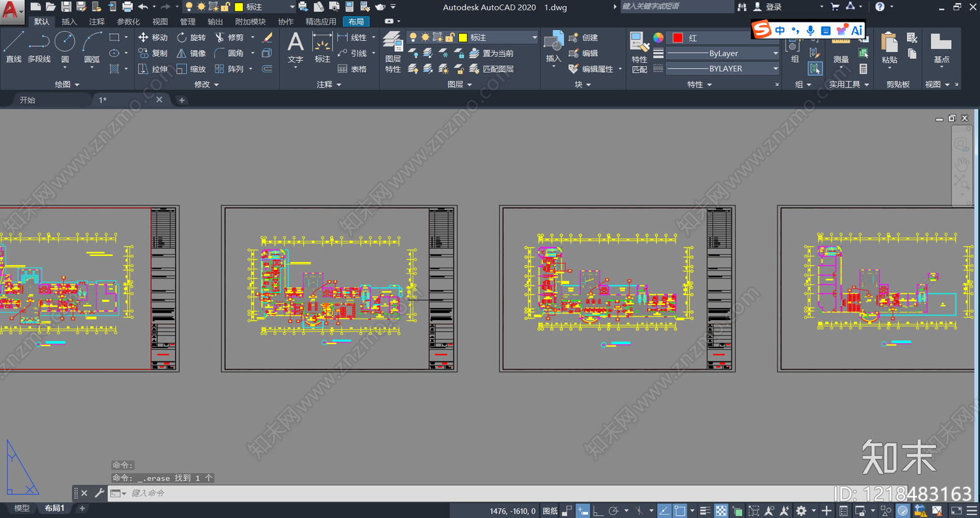
Task: Click 匹配图层 match layer button
Action: (x=491, y=69)
